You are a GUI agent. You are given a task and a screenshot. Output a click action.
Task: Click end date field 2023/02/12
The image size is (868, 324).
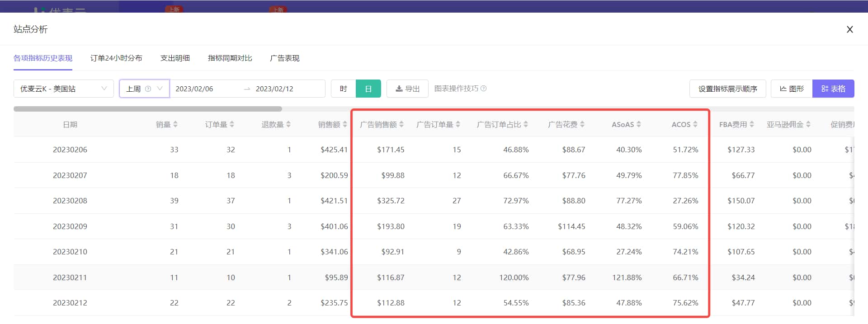(x=274, y=89)
